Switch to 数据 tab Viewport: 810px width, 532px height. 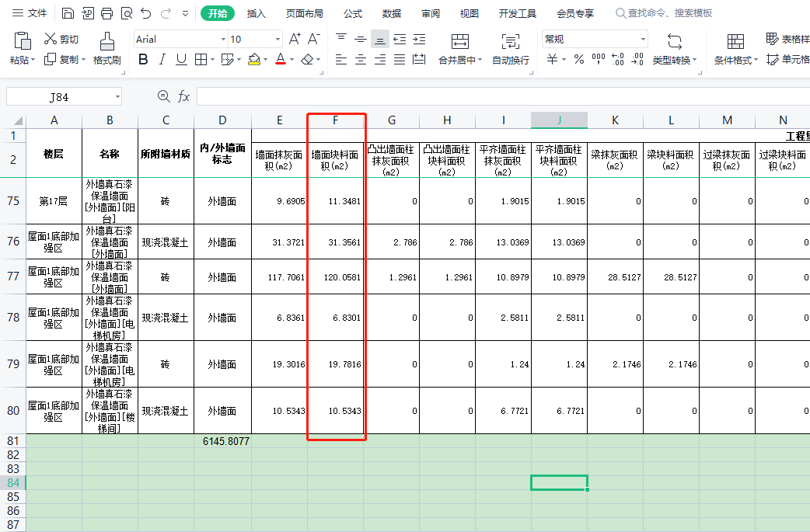pyautogui.click(x=392, y=13)
